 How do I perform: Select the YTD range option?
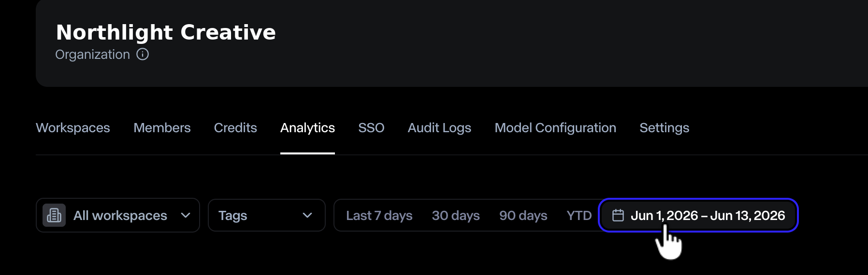[x=579, y=215]
